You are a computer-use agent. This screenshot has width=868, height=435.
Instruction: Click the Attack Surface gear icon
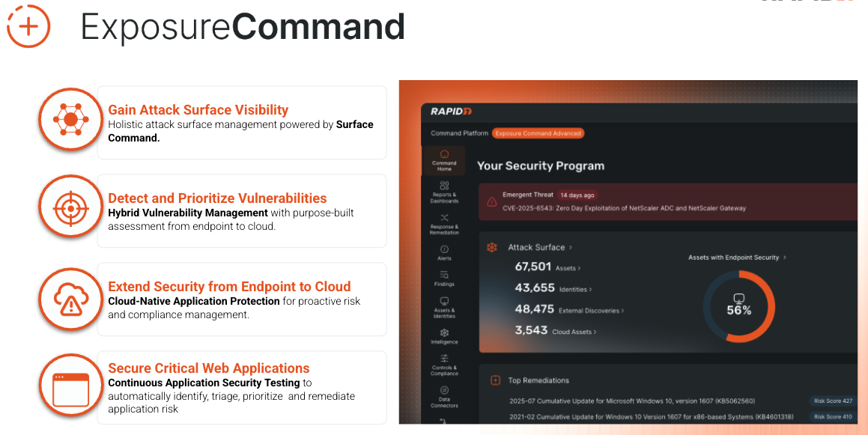click(x=492, y=246)
